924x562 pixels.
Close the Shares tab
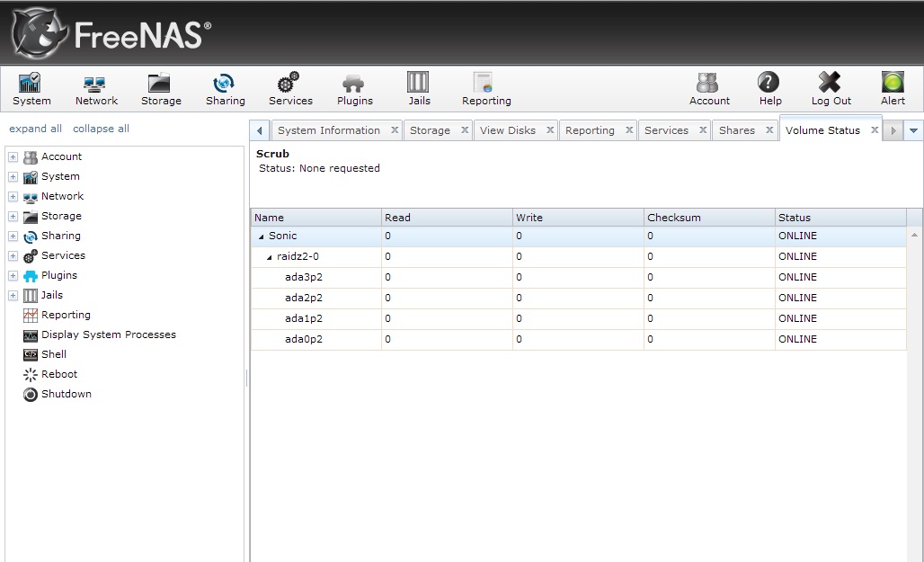[769, 129]
